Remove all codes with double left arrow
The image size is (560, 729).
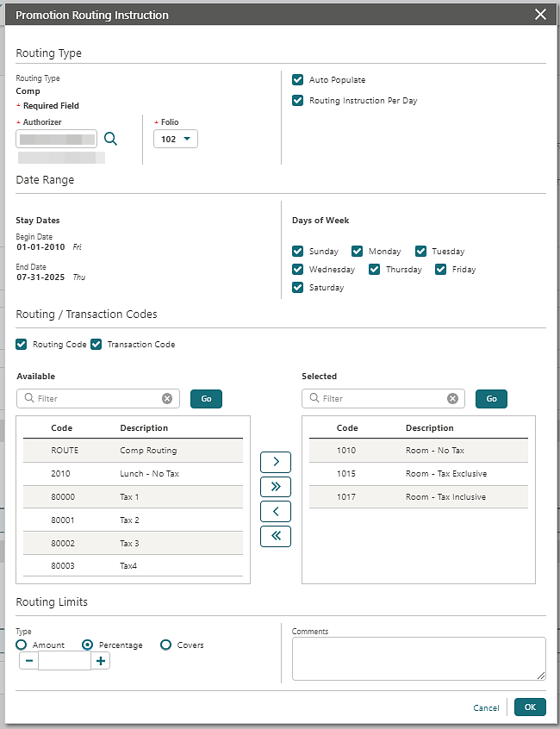(276, 536)
